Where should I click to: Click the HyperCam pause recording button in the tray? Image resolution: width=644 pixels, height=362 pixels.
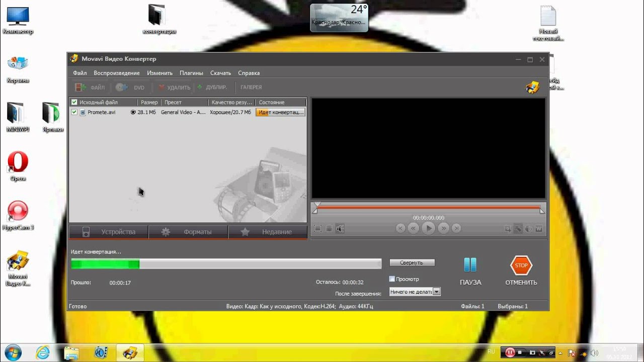pos(509,352)
